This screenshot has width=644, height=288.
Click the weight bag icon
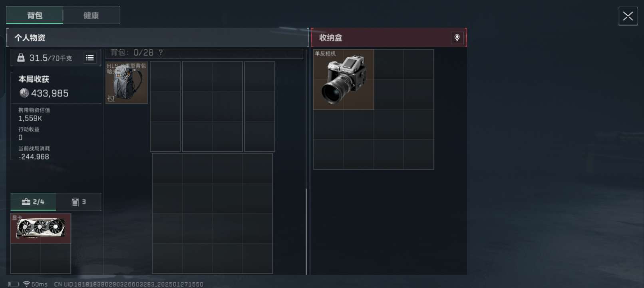coord(21,58)
